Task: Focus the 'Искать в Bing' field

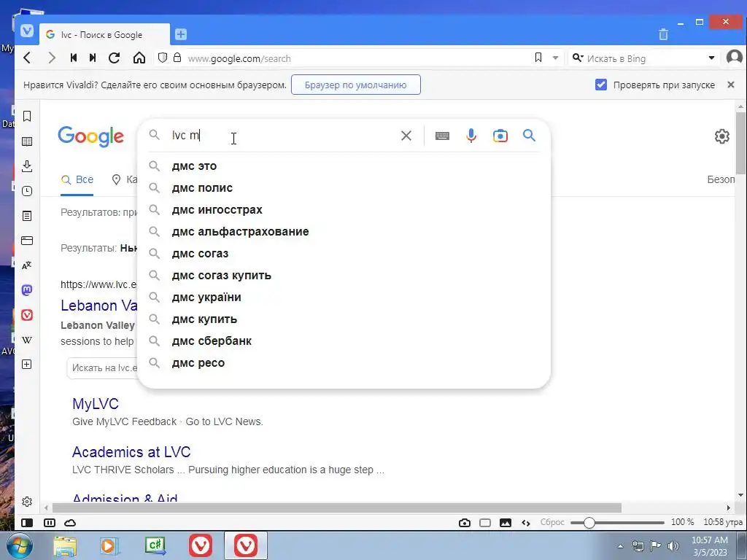Action: pyautogui.click(x=643, y=58)
